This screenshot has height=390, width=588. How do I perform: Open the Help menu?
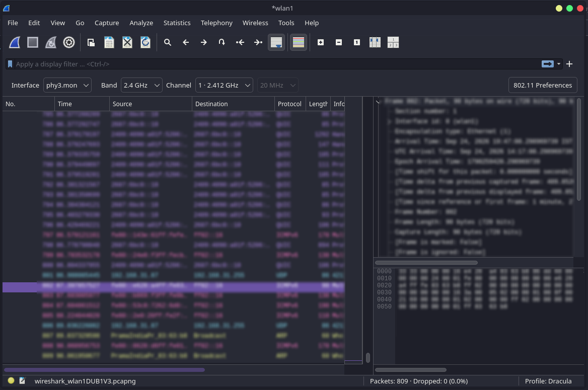(312, 23)
